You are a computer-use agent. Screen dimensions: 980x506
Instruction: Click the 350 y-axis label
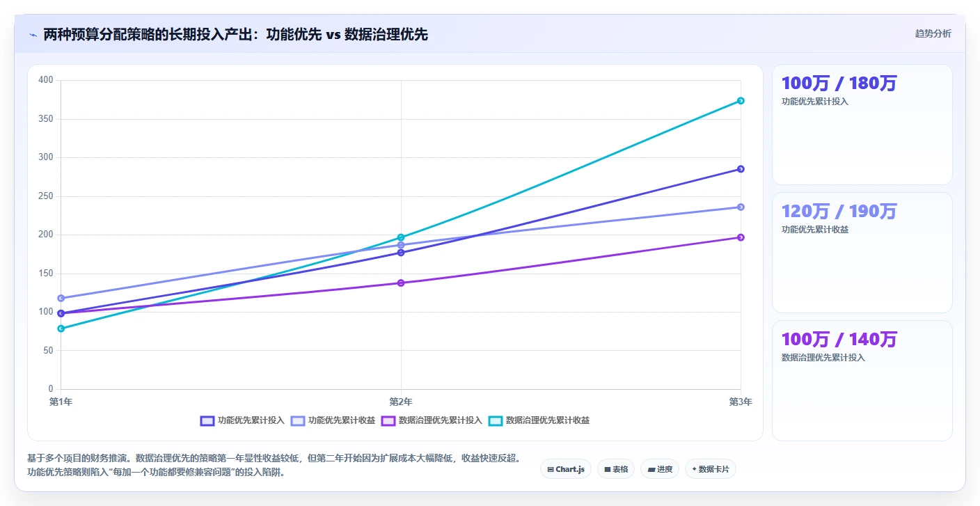(46, 119)
